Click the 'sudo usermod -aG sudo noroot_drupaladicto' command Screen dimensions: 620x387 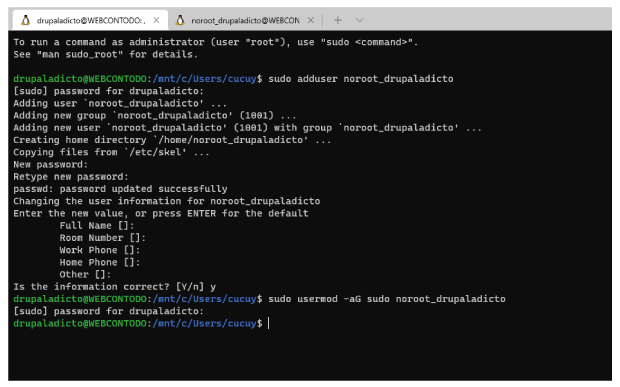click(387, 299)
